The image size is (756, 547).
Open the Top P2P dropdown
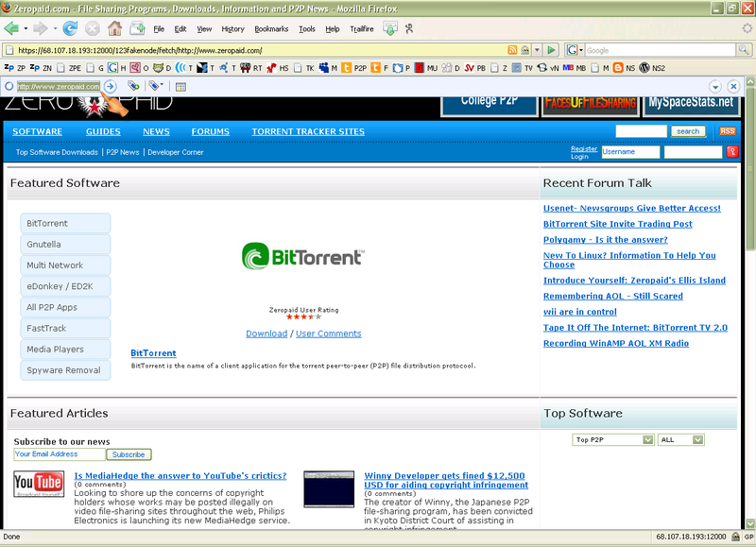point(612,439)
